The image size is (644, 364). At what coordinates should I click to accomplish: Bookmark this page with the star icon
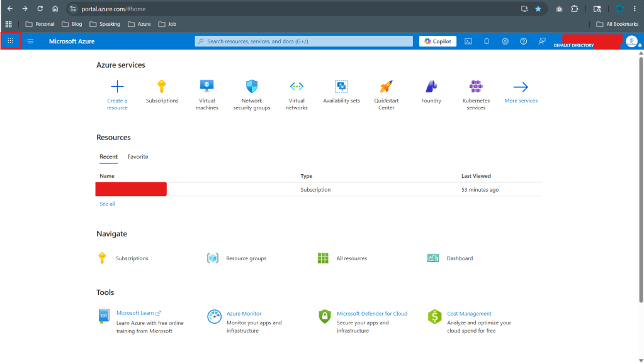(538, 9)
